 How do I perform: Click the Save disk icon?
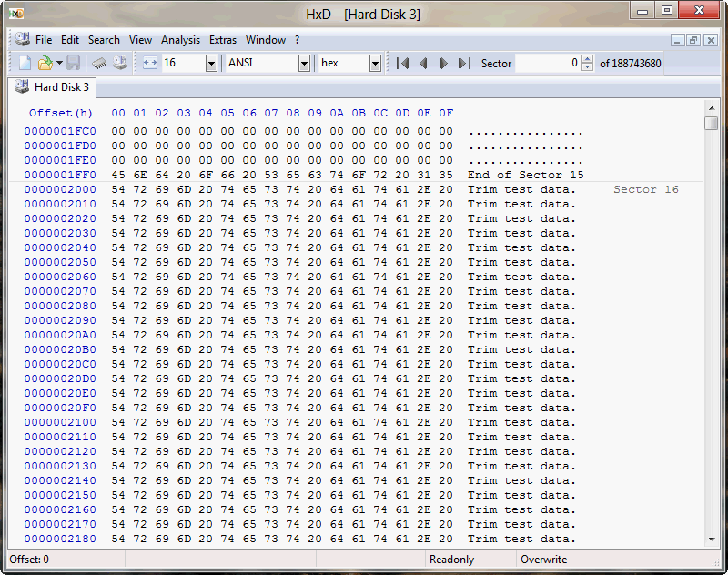(x=74, y=63)
